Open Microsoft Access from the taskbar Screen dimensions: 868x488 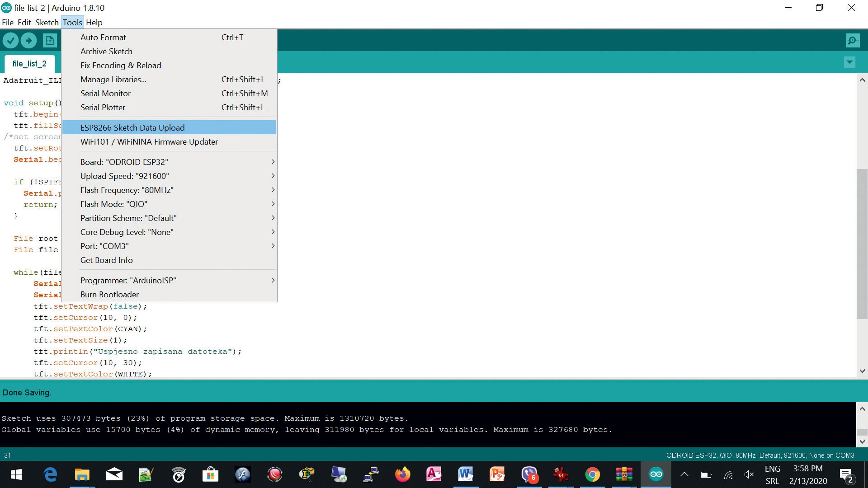pos(434,474)
